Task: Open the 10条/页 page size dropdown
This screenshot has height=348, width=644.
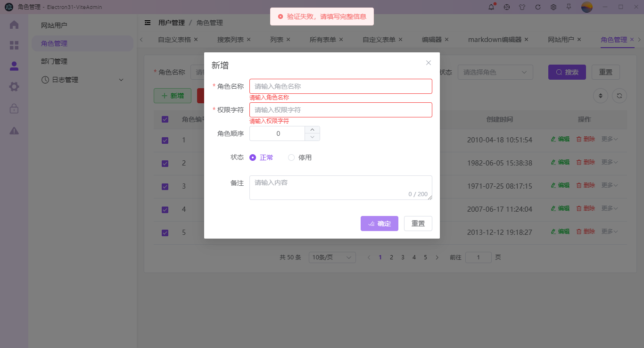Action: 332,257
